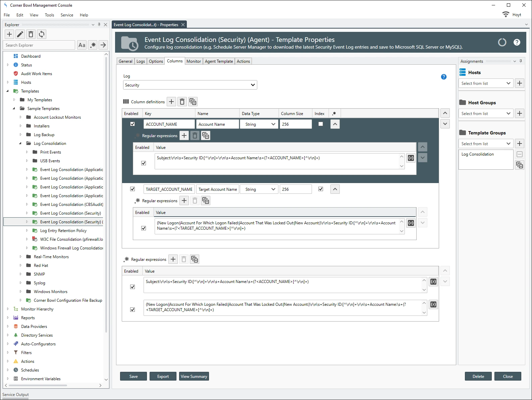
Task: Open the Tools menu
Action: [49, 15]
